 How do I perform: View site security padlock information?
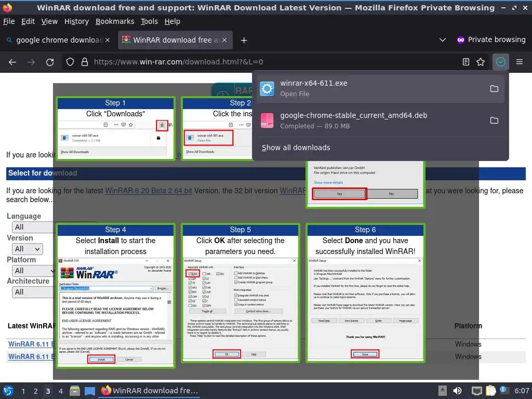[85, 62]
